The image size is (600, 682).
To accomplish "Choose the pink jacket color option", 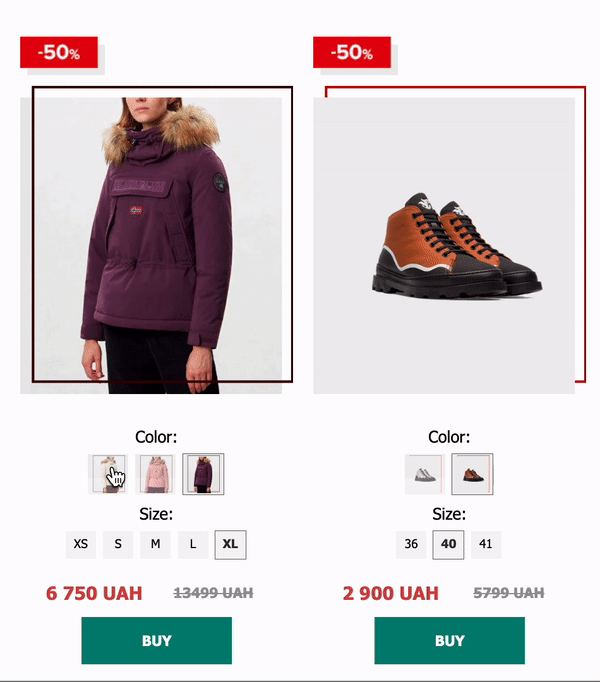I will click(x=156, y=474).
